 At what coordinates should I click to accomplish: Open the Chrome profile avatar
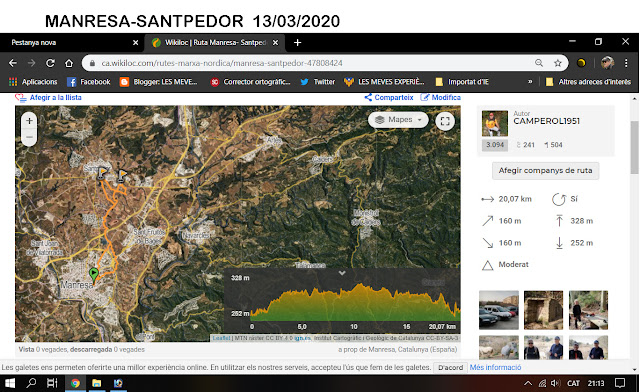pos(607,63)
